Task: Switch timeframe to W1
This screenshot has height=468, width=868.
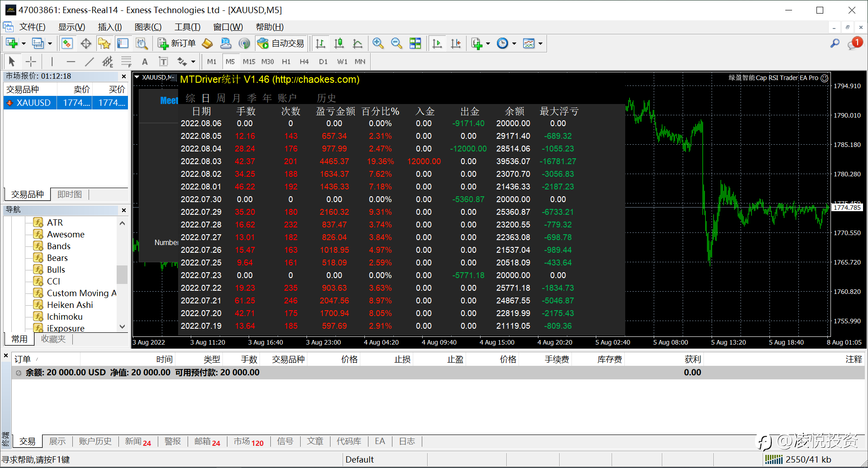Action: tap(342, 61)
